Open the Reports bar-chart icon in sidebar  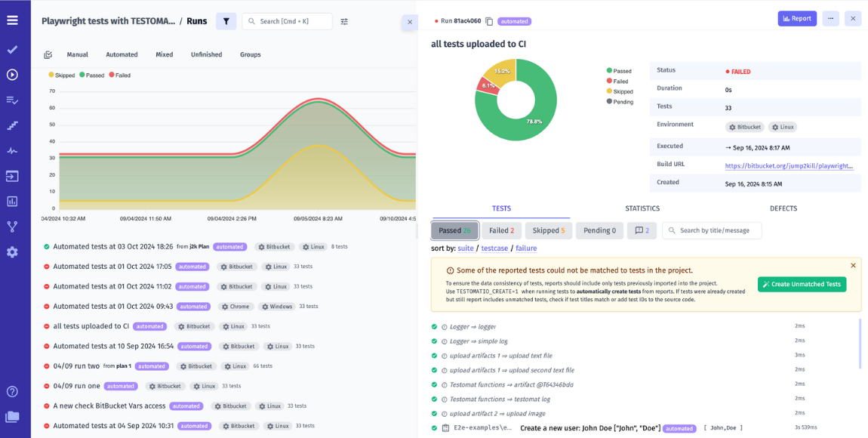11,200
